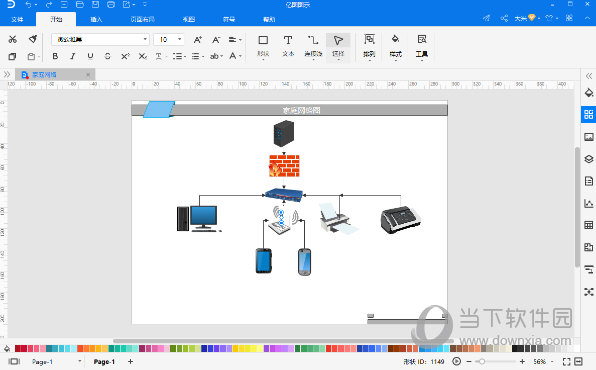Screen dimensions: 596x370
Task: Click the Cut scissors icon
Action: 13,39
